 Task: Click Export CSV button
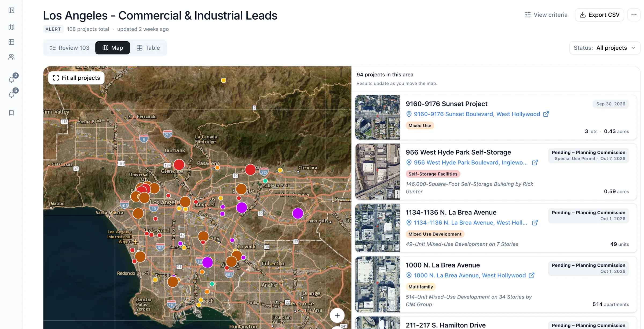coord(599,15)
